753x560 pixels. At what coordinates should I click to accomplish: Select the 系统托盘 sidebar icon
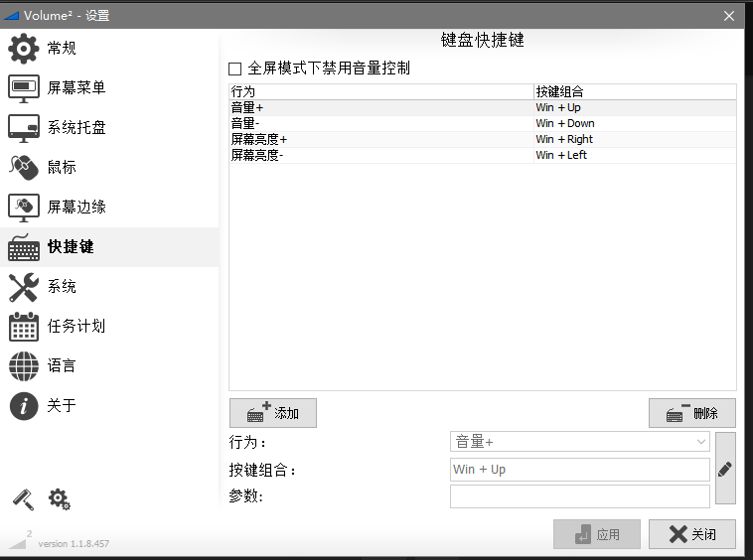click(24, 128)
